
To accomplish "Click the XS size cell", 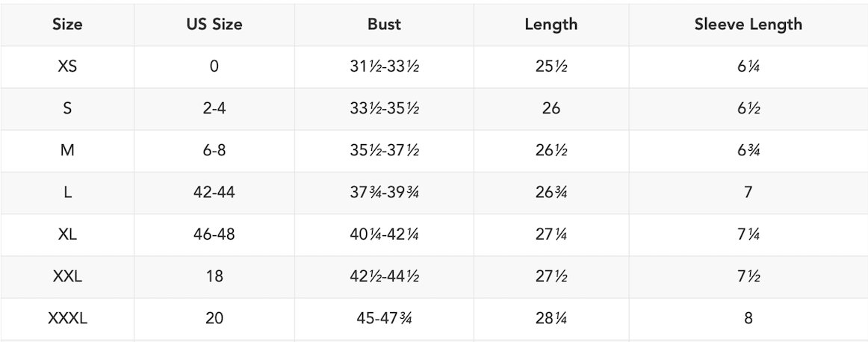I will 67,66.
